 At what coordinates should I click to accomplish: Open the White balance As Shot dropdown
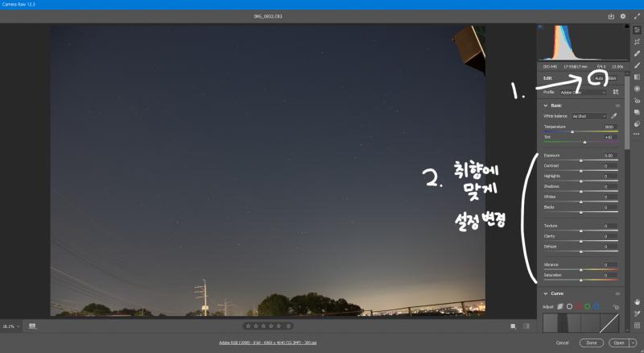point(589,116)
